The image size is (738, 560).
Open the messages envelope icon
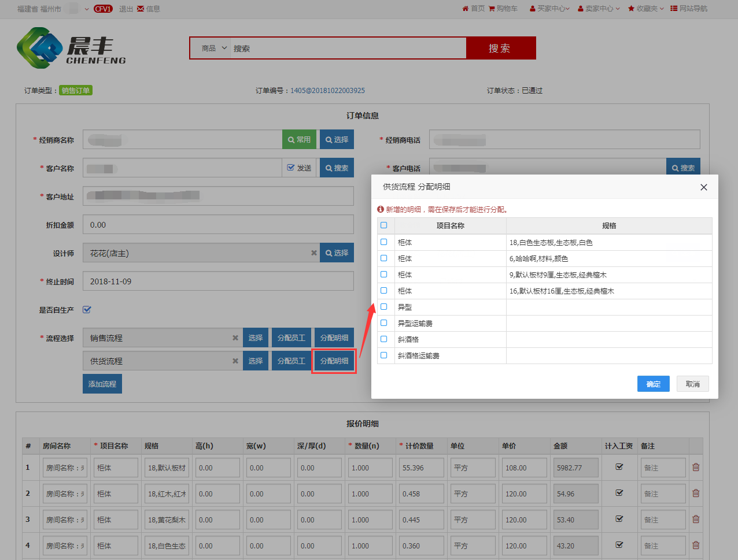point(141,9)
